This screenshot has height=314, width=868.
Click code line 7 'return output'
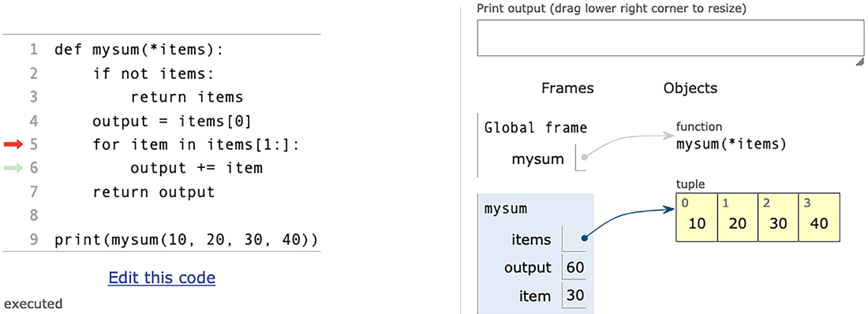[153, 193]
